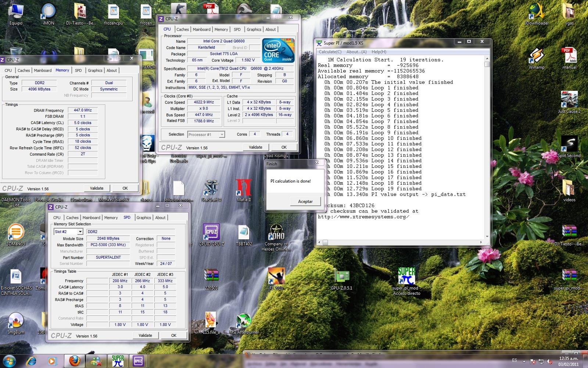The height and width of the screenshot is (368, 588).
Task: Switch to Memory tab in SPD CPU-Z window
Action: (111, 217)
